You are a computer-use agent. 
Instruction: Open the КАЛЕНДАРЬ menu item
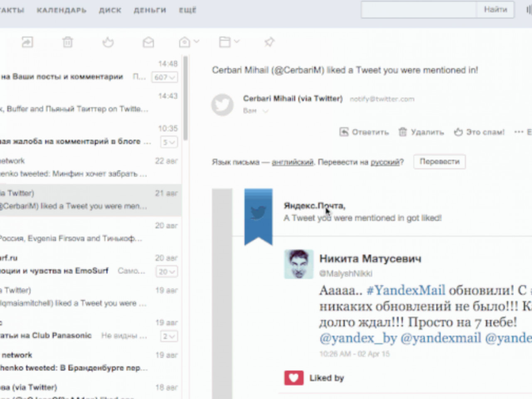[62, 10]
